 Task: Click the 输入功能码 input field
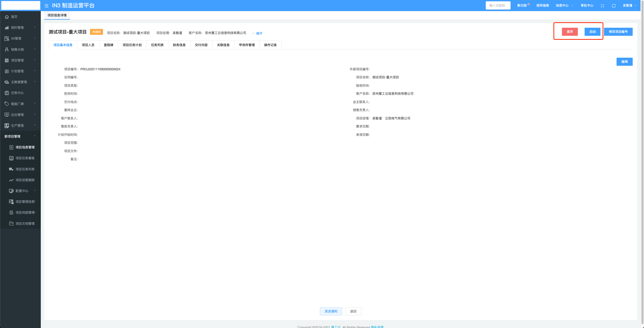[498, 6]
